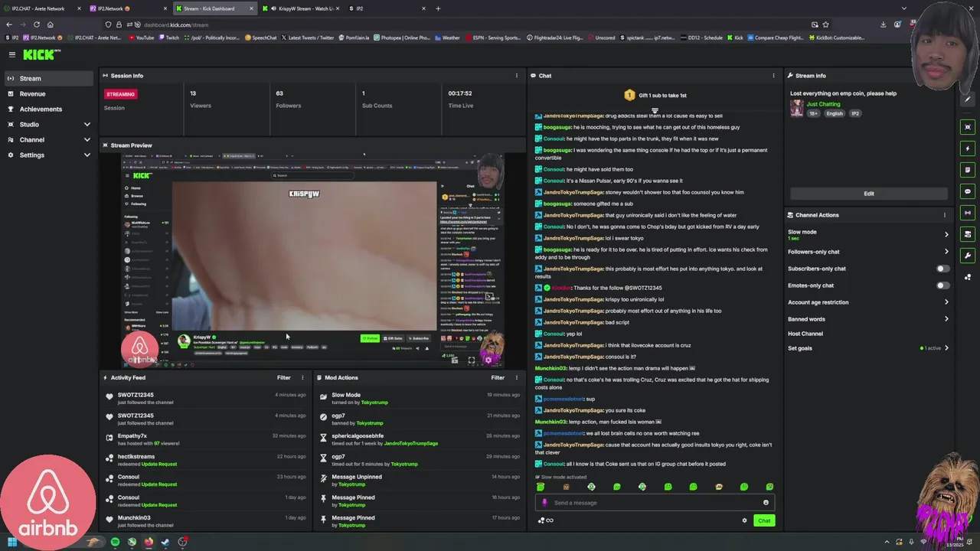
Task: Click the first green emote below chat
Action: click(541, 487)
